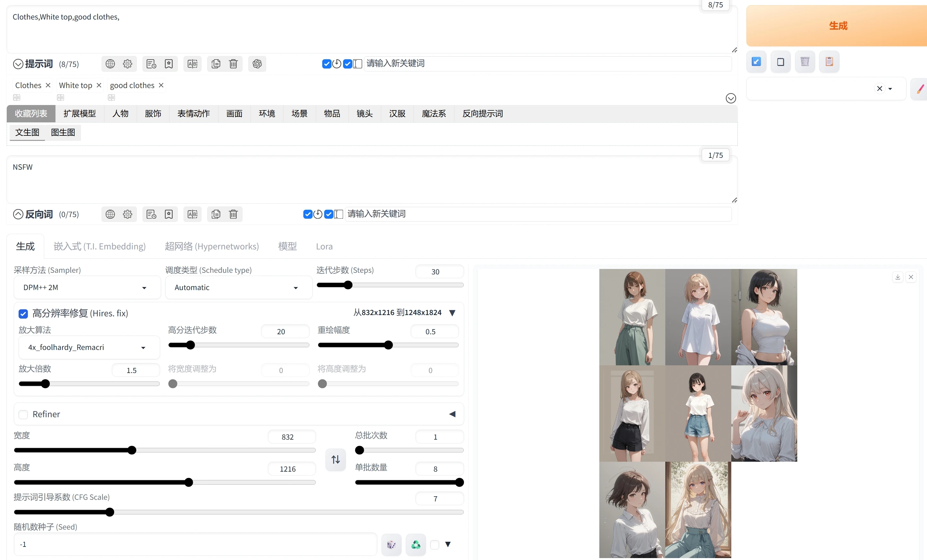Open the DPM++ 2M sampler dropdown

(87, 288)
